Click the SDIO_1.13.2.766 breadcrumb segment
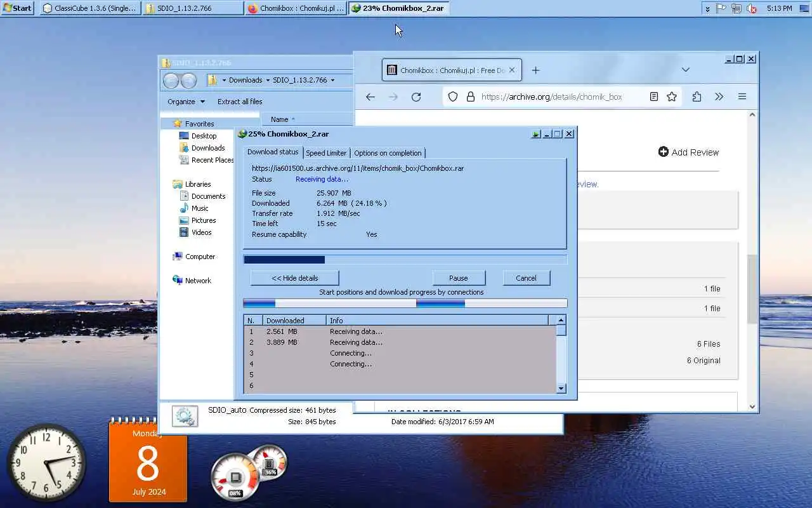 (299, 80)
